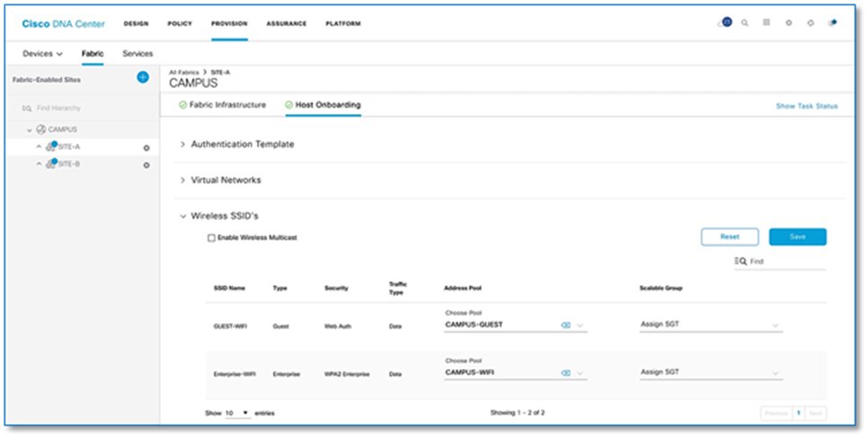Switch to the Fabric tab
This screenshot has width=868, height=438.
click(93, 54)
